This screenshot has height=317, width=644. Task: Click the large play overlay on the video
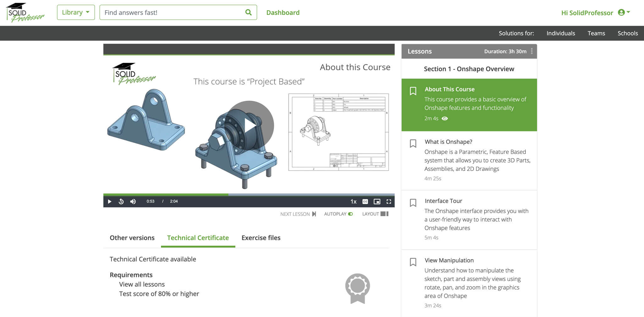[249, 125]
